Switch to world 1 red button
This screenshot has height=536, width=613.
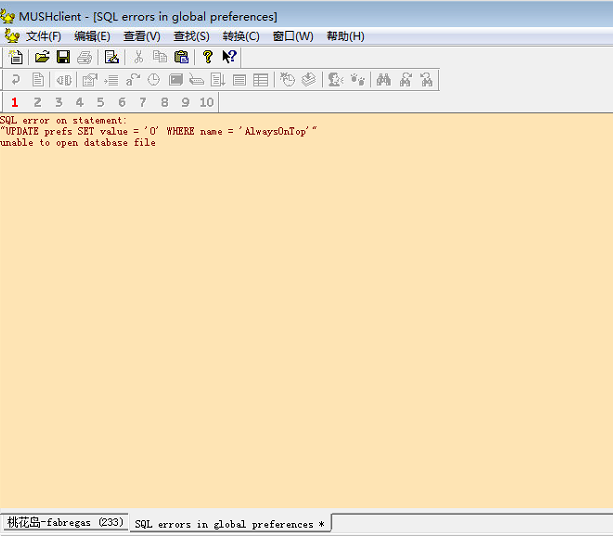point(15,102)
